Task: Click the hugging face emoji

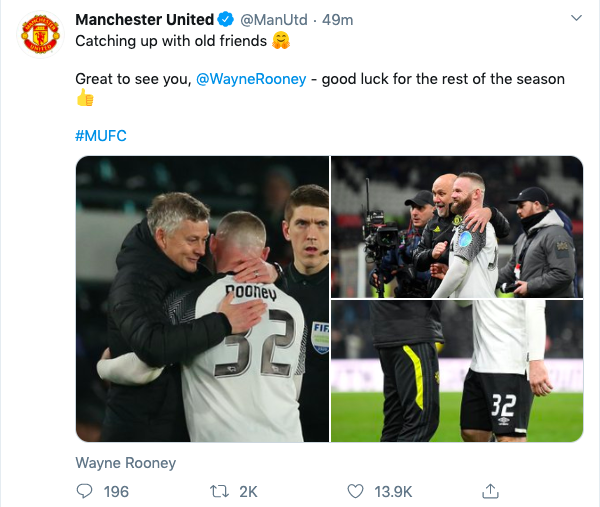Action: click(281, 42)
